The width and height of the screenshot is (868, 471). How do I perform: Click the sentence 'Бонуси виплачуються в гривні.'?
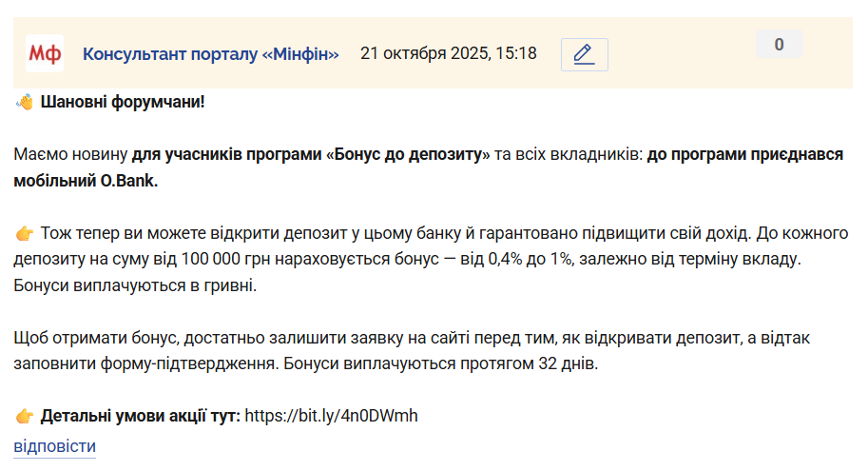(135, 285)
